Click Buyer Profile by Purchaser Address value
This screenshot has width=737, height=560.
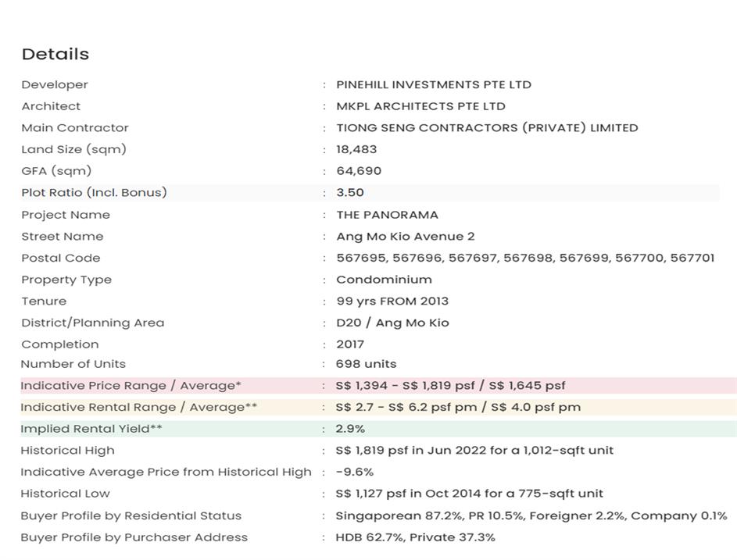pyautogui.click(x=415, y=537)
